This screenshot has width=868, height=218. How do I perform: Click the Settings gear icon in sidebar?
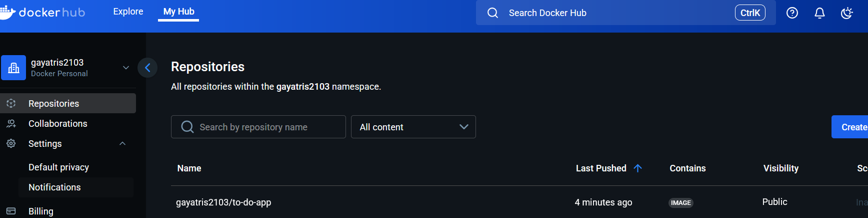point(11,143)
